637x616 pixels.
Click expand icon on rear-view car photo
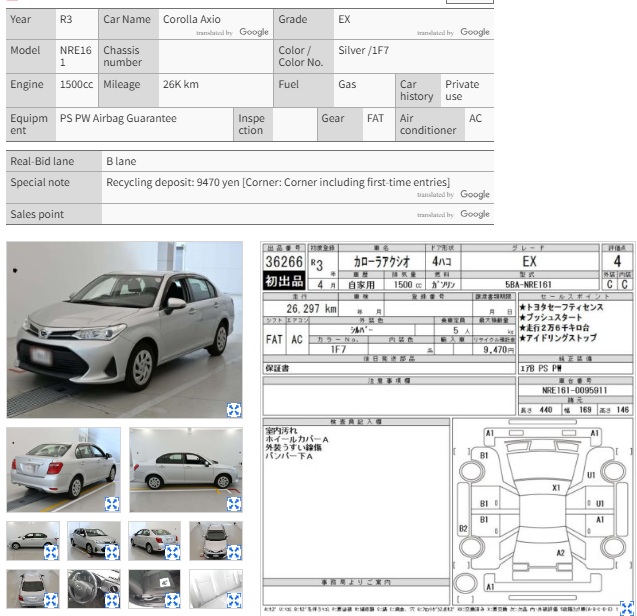coord(112,504)
